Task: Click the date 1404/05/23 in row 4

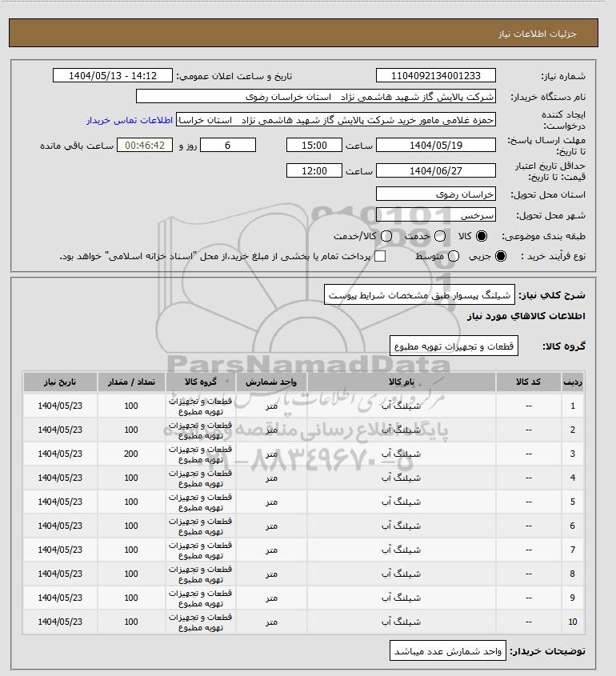Action: tap(60, 478)
